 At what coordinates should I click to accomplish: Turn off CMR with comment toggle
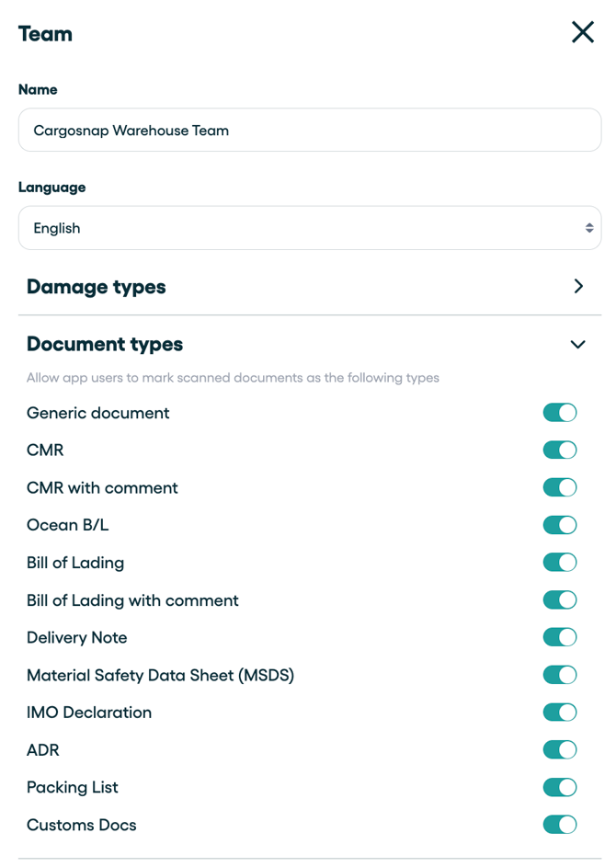click(x=559, y=488)
